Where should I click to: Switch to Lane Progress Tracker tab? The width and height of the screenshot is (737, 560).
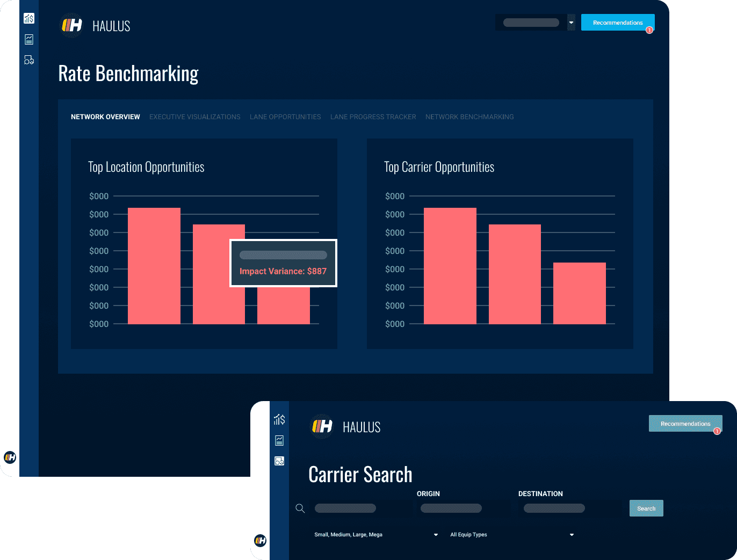click(373, 117)
